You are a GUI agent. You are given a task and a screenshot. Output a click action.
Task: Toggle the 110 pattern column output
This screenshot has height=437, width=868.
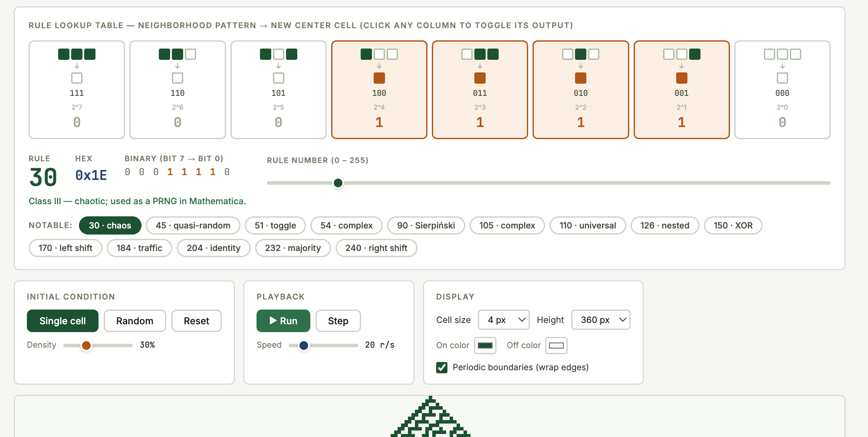click(177, 90)
